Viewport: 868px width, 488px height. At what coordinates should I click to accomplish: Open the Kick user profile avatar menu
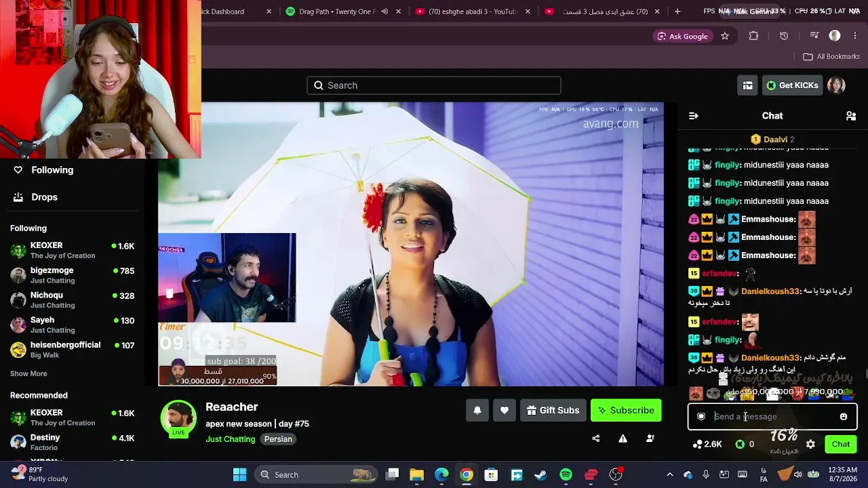836,85
